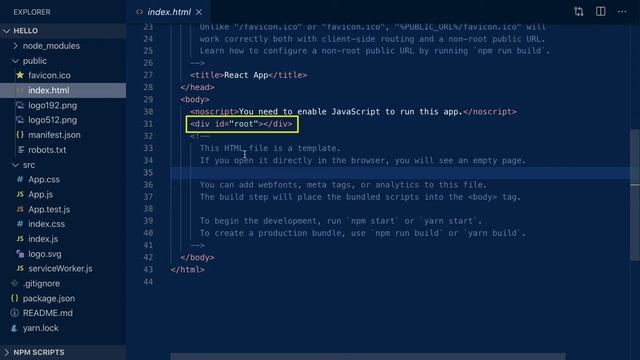640x360 pixels.
Task: Open favicon.ico star icon file
Action: [x=63, y=76]
